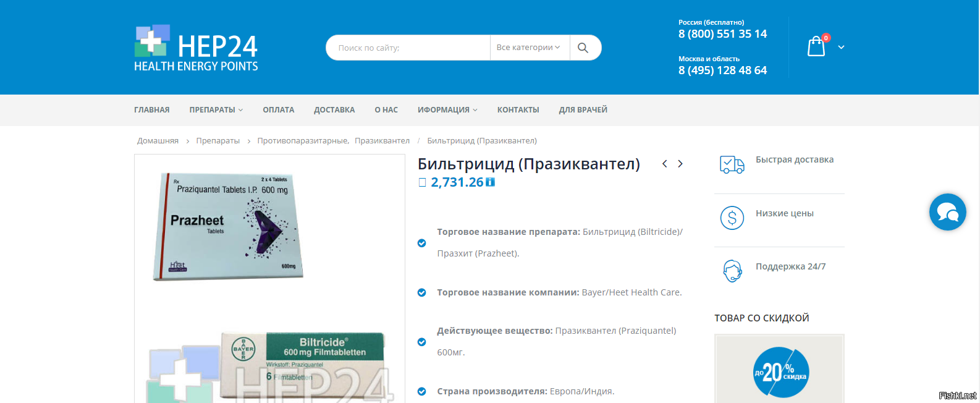
Task: Click the Bayer/Heet Health Care text
Action: tap(632, 292)
